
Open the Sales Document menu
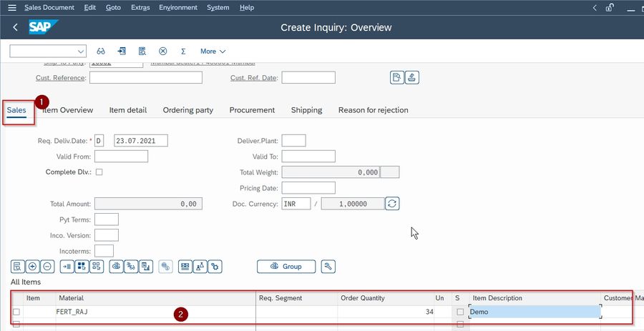(49, 7)
